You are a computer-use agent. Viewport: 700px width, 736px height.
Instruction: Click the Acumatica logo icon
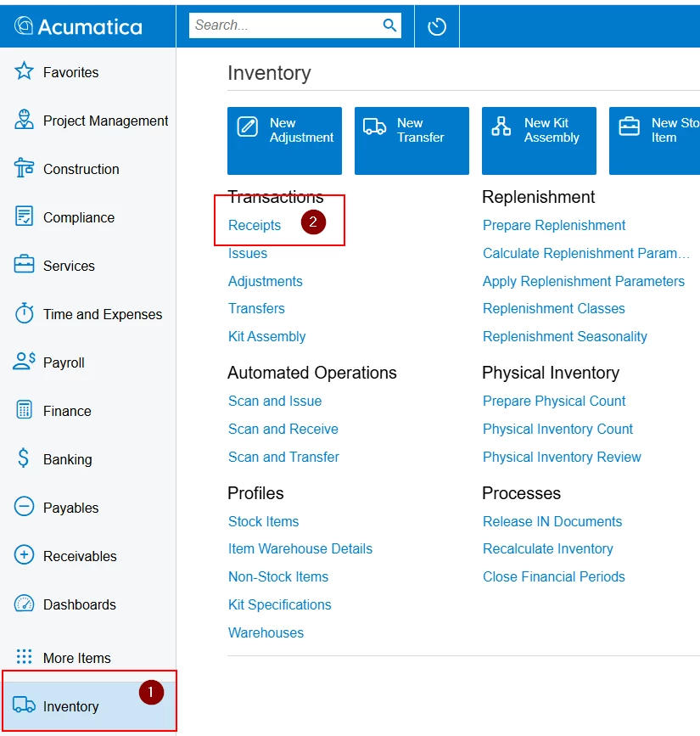point(24,25)
